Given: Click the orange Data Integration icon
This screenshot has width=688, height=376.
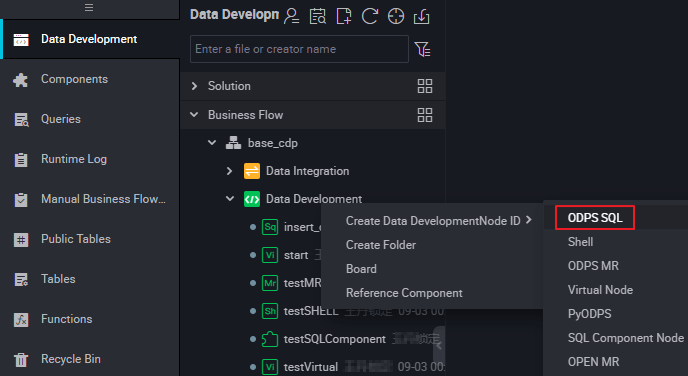Looking at the screenshot, I should point(252,171).
